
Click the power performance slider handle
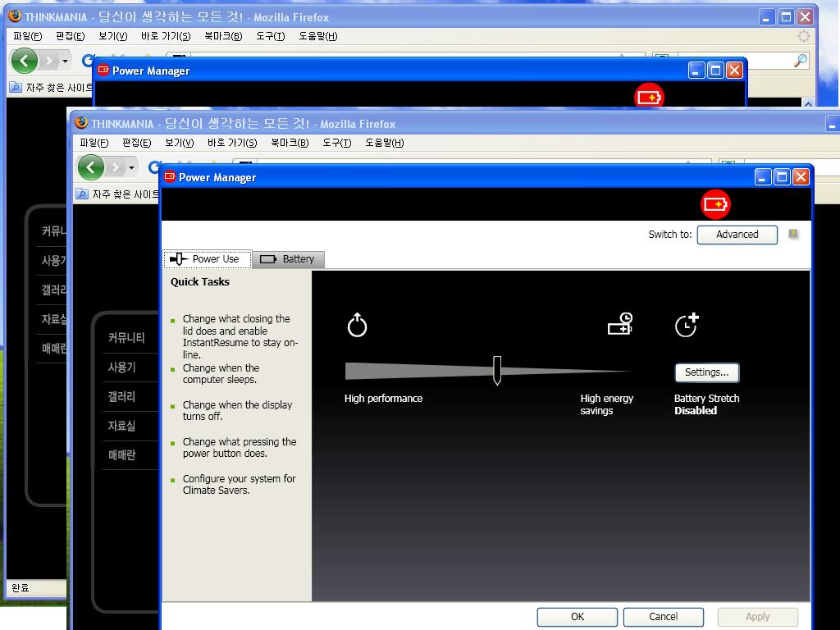496,370
